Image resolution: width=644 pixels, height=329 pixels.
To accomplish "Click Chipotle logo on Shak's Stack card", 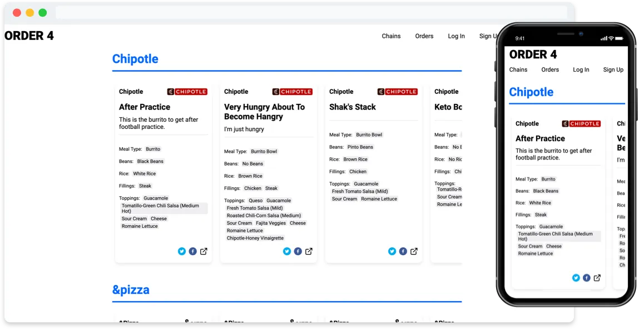I will [397, 92].
